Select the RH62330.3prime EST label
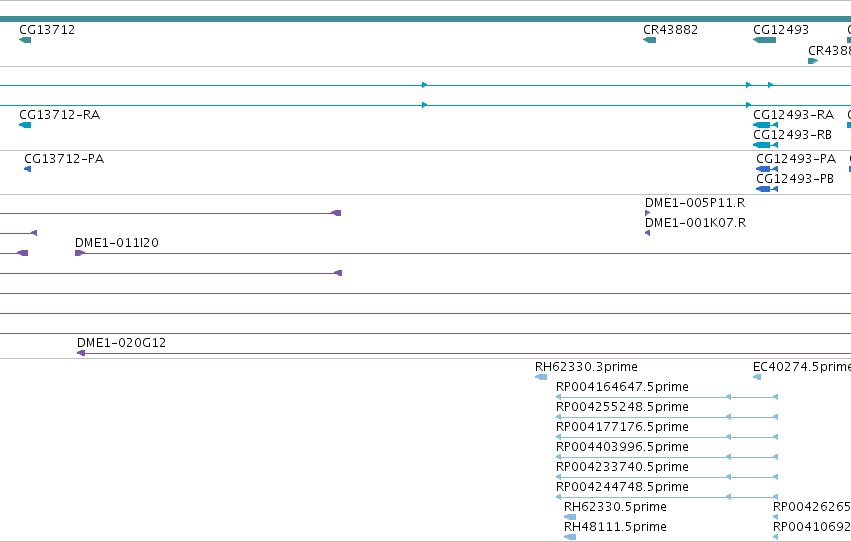The height and width of the screenshot is (542, 851). coord(586,366)
